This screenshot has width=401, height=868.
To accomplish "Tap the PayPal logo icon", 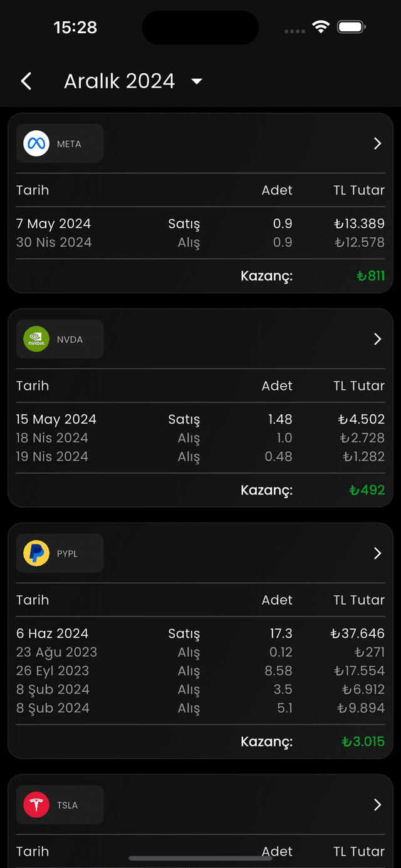I will point(36,553).
